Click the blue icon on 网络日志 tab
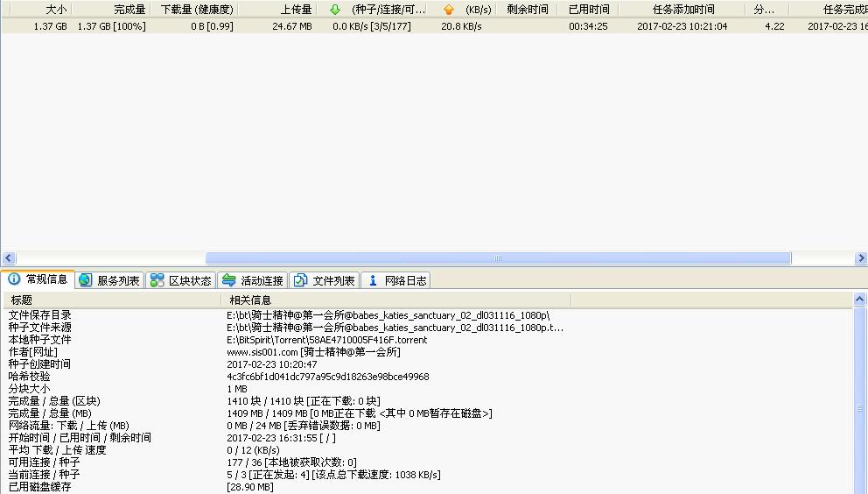The width and height of the screenshot is (868, 494). tap(373, 280)
